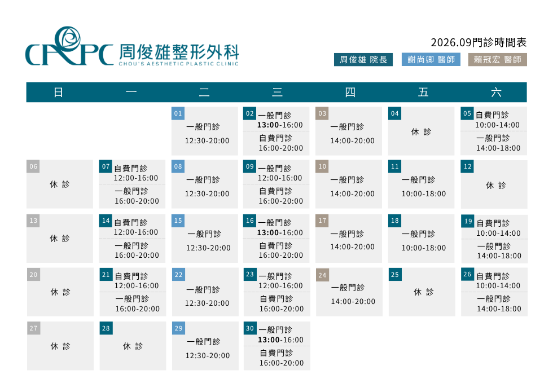The width and height of the screenshot is (553, 392).
Task: Click date badge 24
Action: coord(323,275)
